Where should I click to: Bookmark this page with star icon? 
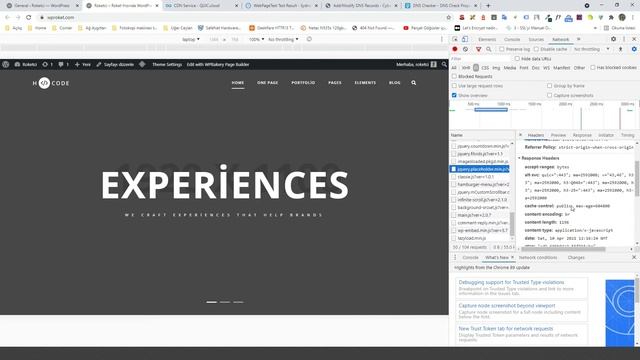449,18
